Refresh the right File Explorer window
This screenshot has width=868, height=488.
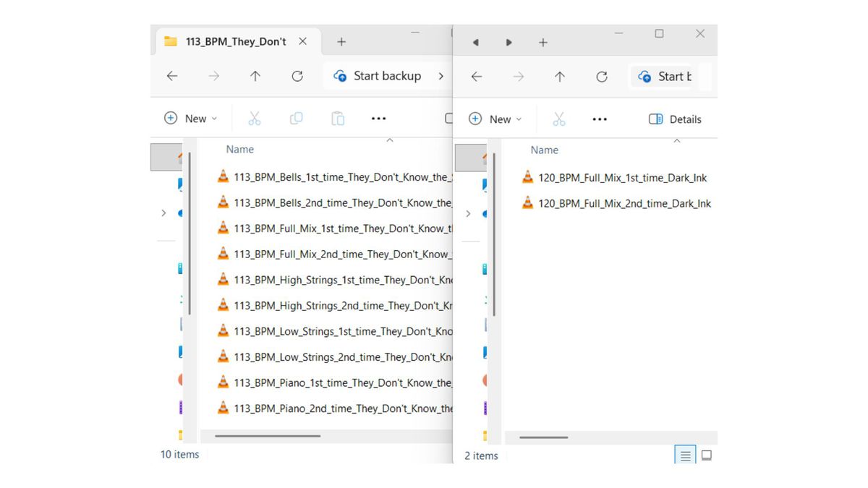pos(602,77)
